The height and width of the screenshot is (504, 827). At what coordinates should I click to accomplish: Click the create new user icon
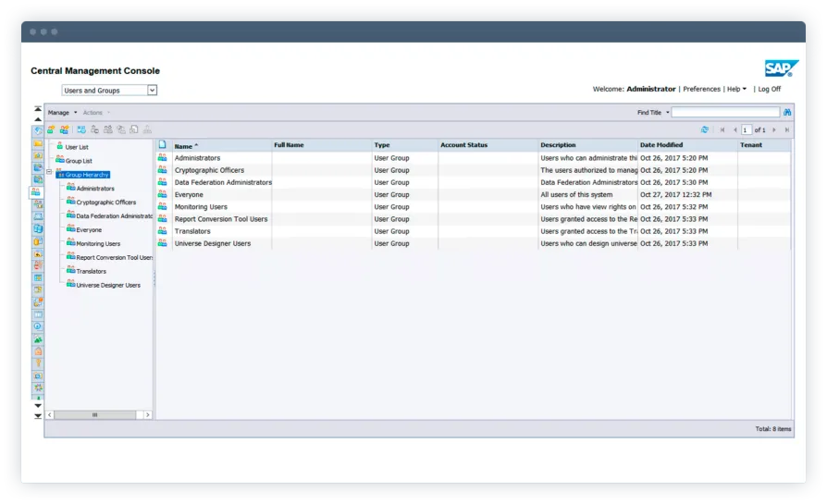click(51, 129)
